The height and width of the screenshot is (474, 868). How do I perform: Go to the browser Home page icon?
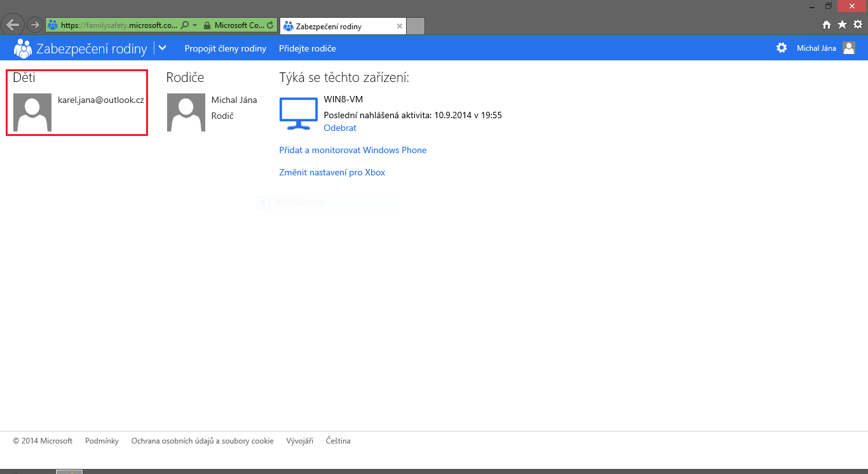pyautogui.click(x=827, y=25)
